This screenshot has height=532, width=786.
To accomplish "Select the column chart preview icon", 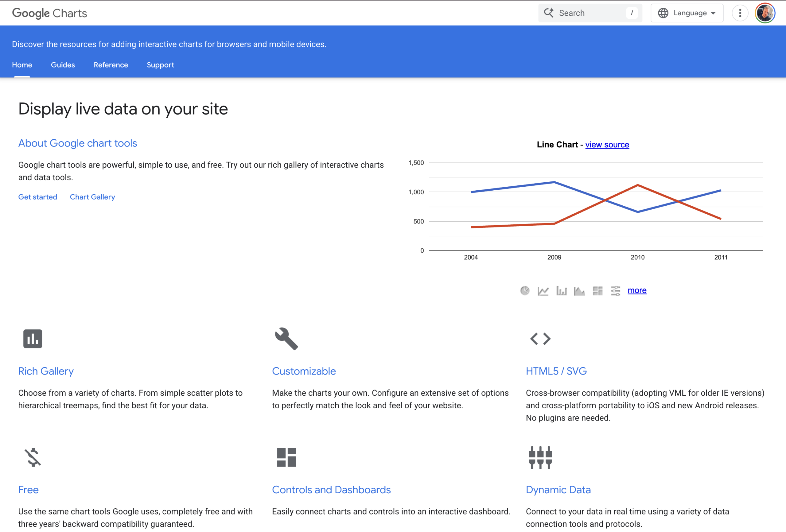I will click(562, 290).
